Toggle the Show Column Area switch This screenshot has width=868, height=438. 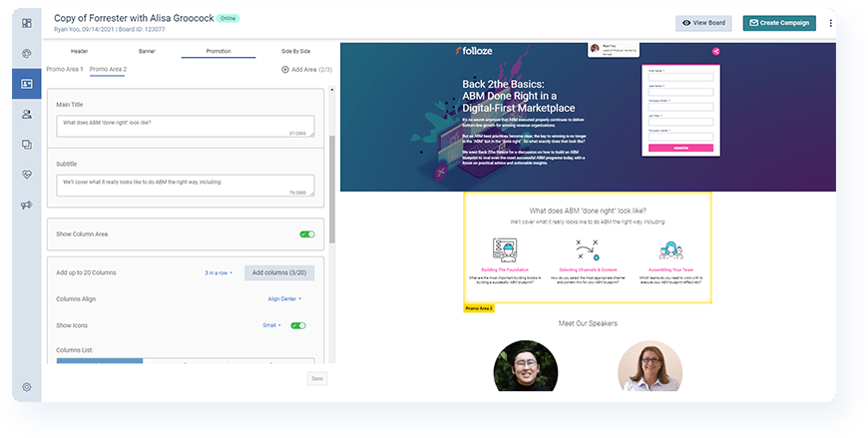click(307, 233)
